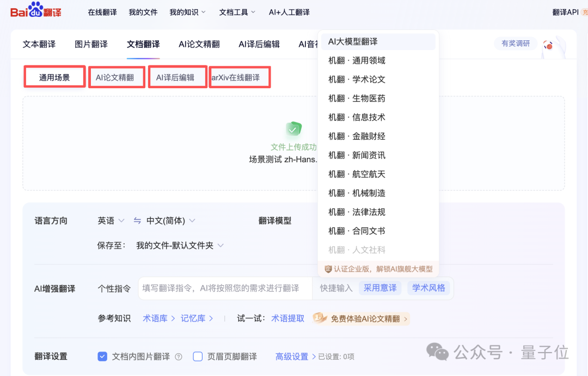Screen dimensions: 588x376
Task: Open the 中文(简体) target language dropdown
Action: tap(169, 220)
